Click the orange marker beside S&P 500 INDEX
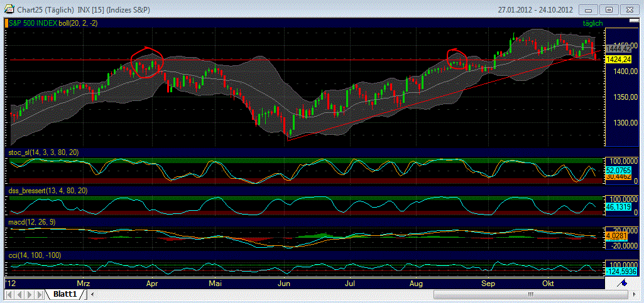Image resolution: width=644 pixels, height=303 pixels. 6,23
